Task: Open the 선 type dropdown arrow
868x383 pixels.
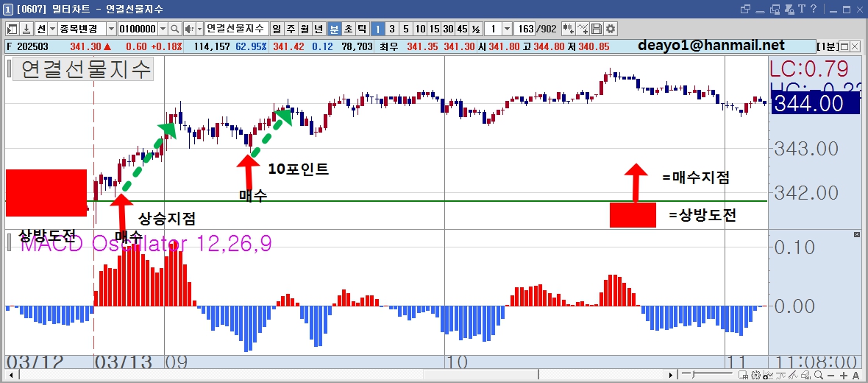Action: coord(52,29)
